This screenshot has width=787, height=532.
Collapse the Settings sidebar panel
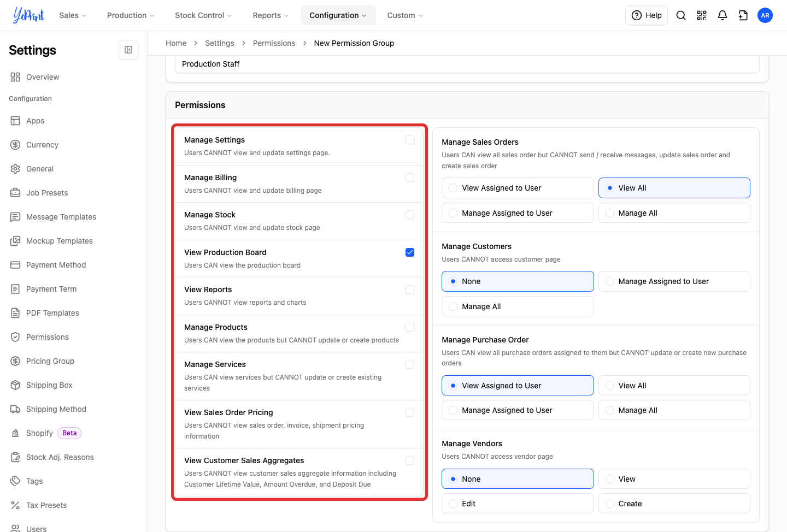coord(128,50)
